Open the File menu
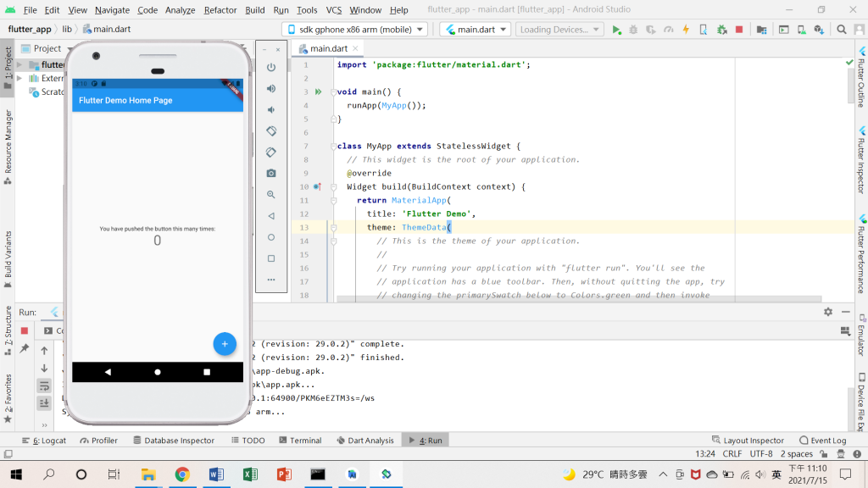Screen dimensions: 868x488 30,10
